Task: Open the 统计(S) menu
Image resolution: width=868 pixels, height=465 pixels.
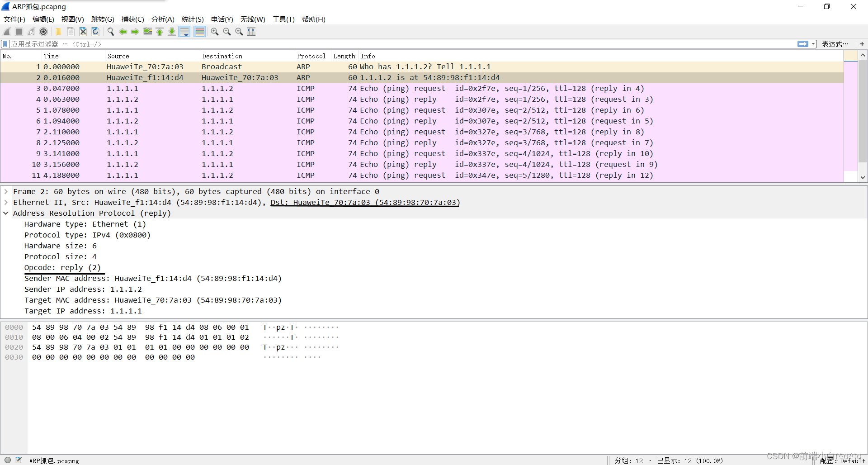Action: pos(193,19)
